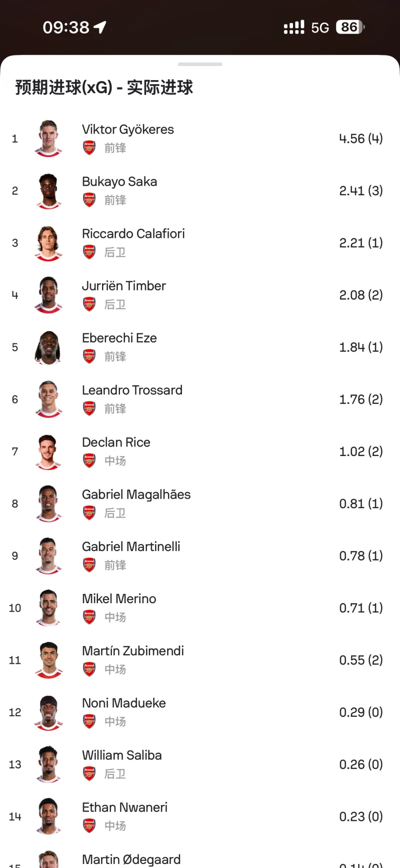This screenshot has height=868, width=400.
Task: Open Martín Zubimendi's avatar photo
Action: 48,660
